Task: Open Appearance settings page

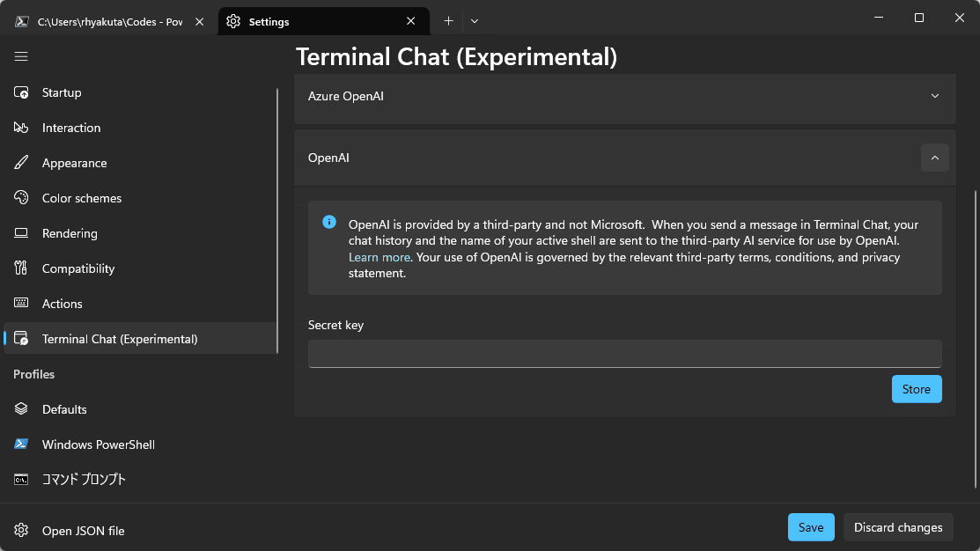Action: pos(140,163)
